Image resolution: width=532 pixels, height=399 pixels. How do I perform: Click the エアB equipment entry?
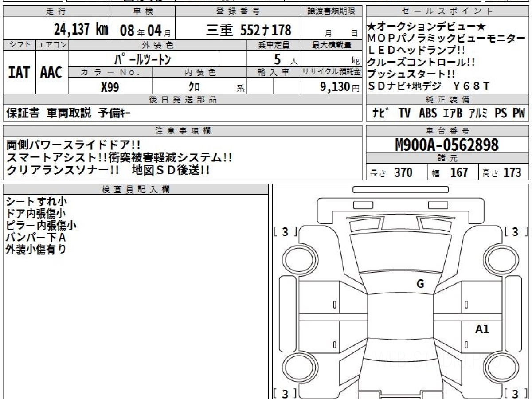click(452, 113)
